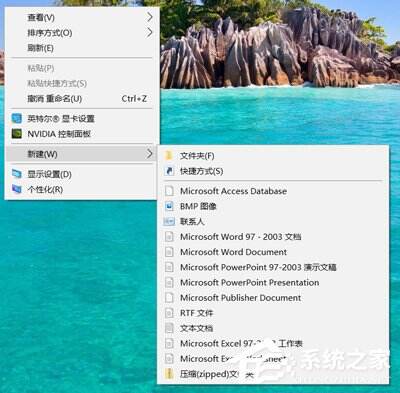Create a new BMP 图像 file
The image size is (400, 393).
pyautogui.click(x=273, y=206)
